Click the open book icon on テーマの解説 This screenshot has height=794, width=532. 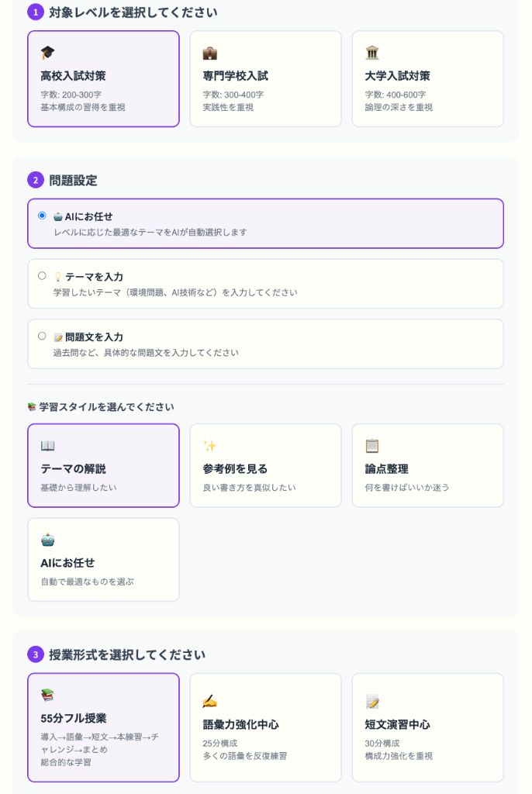pyautogui.click(x=48, y=446)
